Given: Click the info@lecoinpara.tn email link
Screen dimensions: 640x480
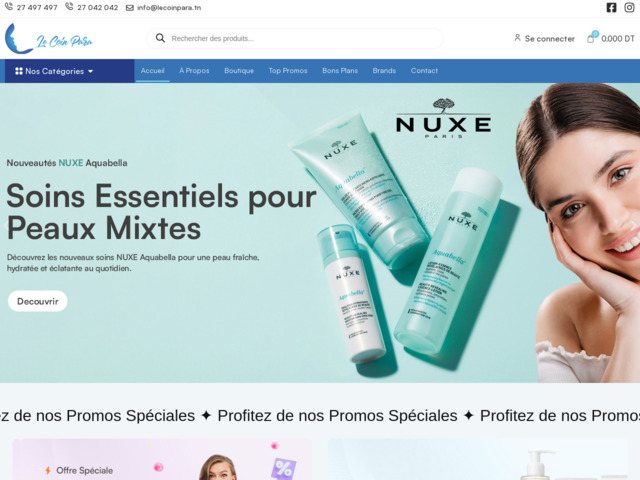Looking at the screenshot, I should point(169,7).
